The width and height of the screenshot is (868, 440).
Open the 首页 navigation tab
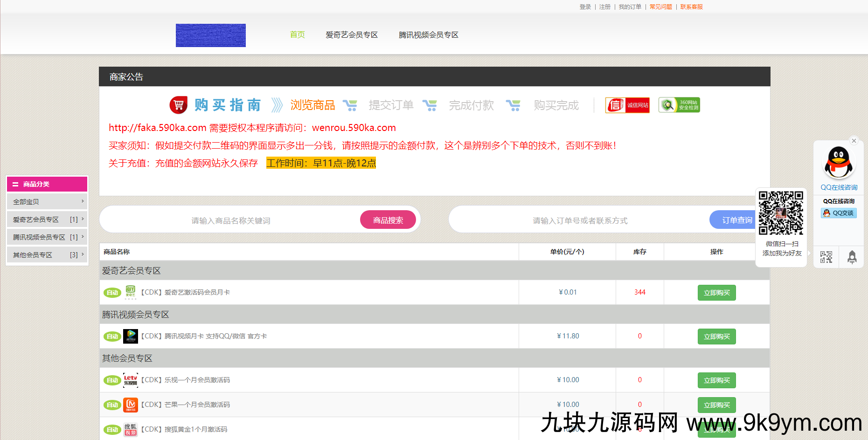[x=297, y=35]
